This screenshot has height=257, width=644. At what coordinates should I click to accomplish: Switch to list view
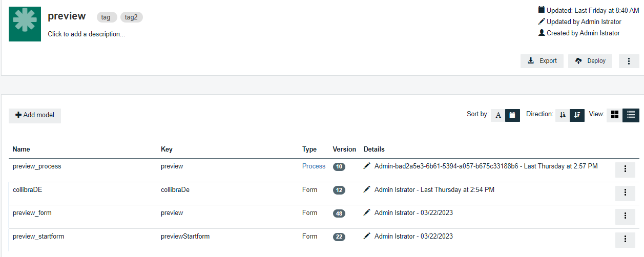(x=631, y=115)
